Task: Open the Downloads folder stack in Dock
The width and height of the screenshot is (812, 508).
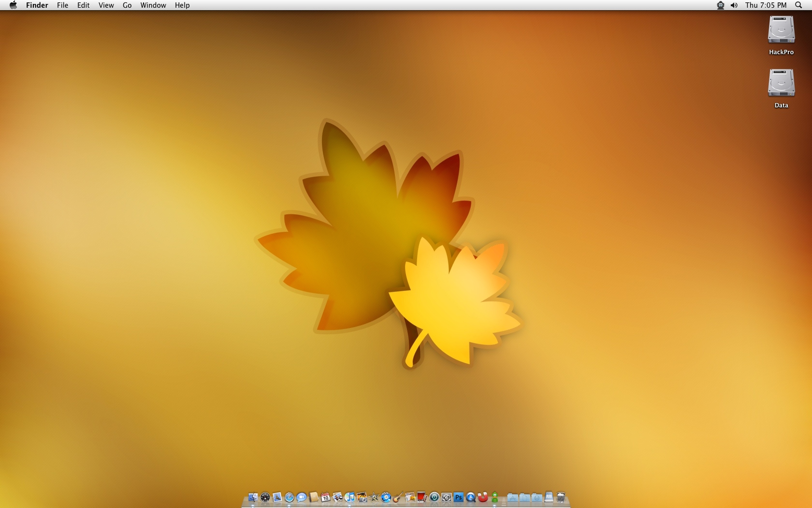Action: coord(536,497)
